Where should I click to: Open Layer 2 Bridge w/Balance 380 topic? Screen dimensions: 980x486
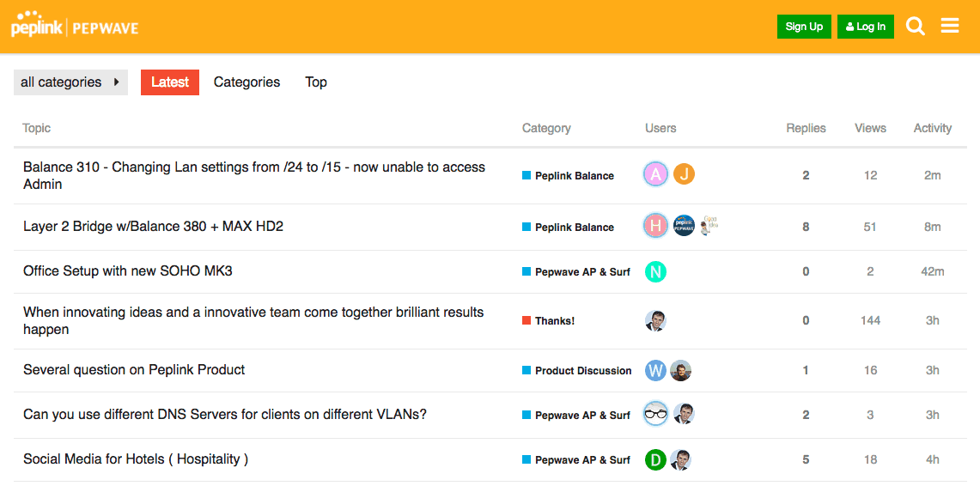[x=153, y=226]
